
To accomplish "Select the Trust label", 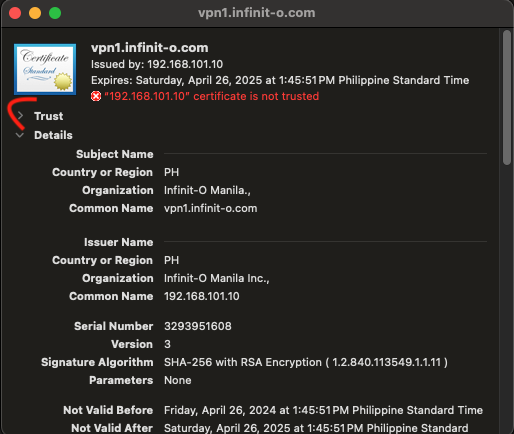I will tap(49, 116).
